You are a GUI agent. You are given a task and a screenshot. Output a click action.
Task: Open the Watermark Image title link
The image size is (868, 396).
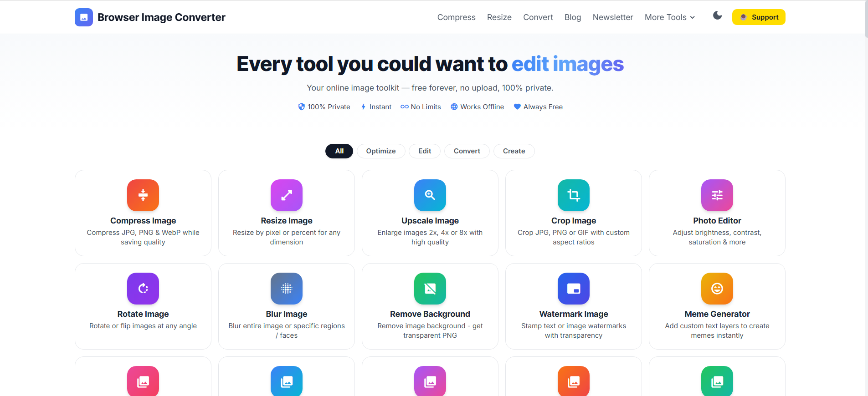tap(574, 314)
